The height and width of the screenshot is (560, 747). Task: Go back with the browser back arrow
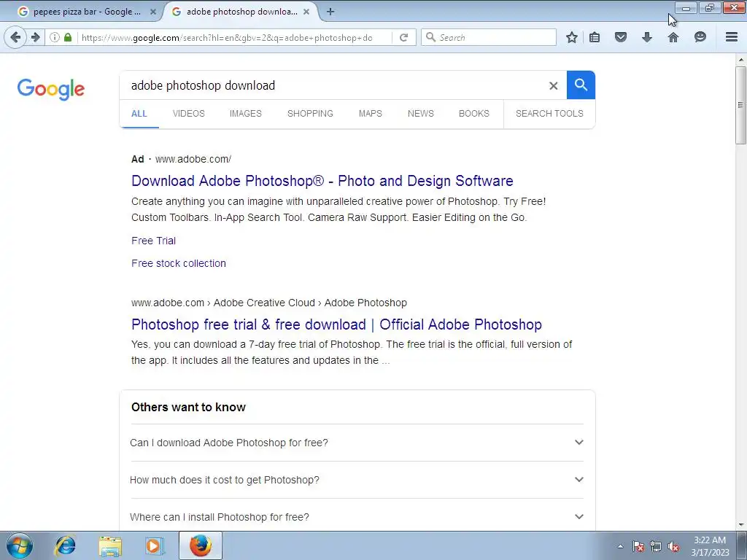(15, 37)
